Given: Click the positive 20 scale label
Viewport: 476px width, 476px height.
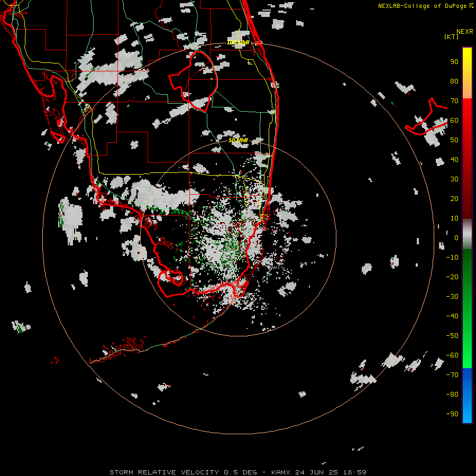Looking at the screenshot, I should (x=454, y=198).
